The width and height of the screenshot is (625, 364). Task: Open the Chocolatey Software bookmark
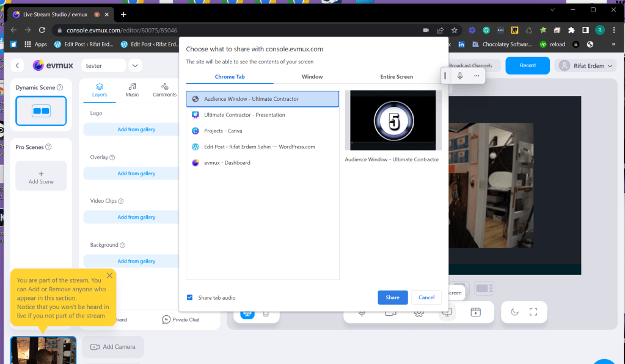pos(502,44)
